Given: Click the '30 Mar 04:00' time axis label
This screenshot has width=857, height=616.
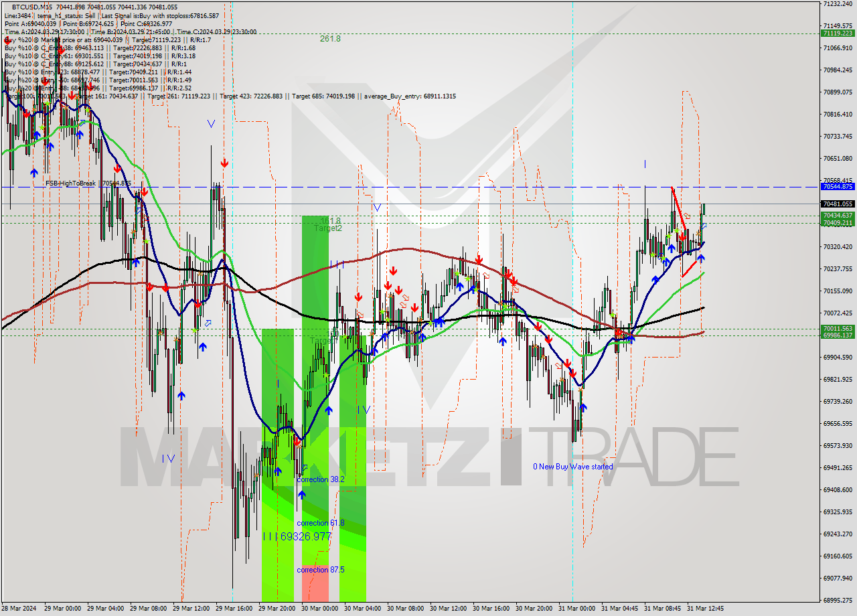Looking at the screenshot, I should click(362, 609).
